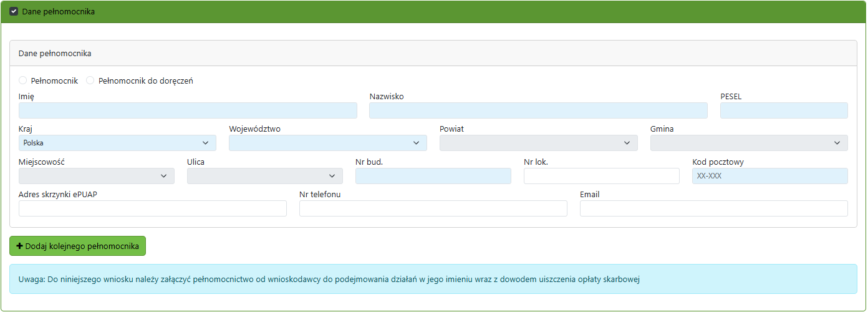Select Pełnomocnik do doręczeń radio option
868x312 pixels.
(x=90, y=80)
